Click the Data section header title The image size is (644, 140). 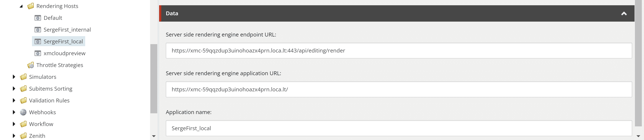click(x=172, y=13)
